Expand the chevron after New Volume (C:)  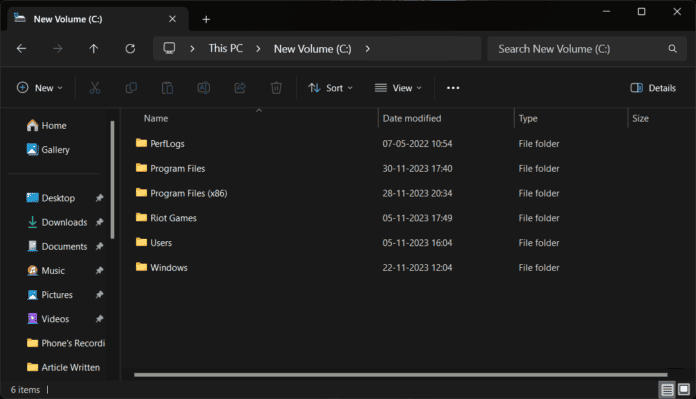coord(368,49)
